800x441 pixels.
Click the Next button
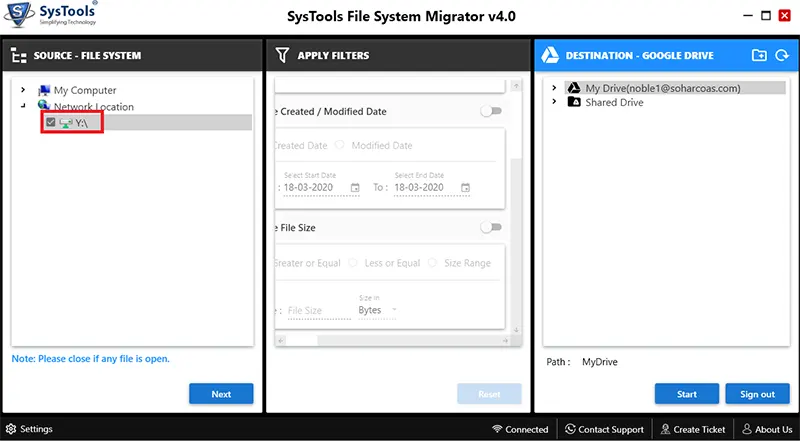(221, 394)
